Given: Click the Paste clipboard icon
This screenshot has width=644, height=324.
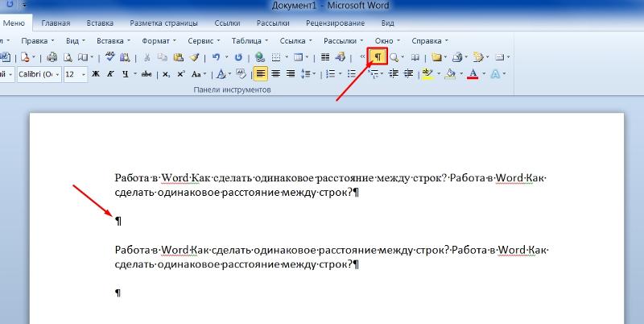Looking at the screenshot, I should 178,57.
